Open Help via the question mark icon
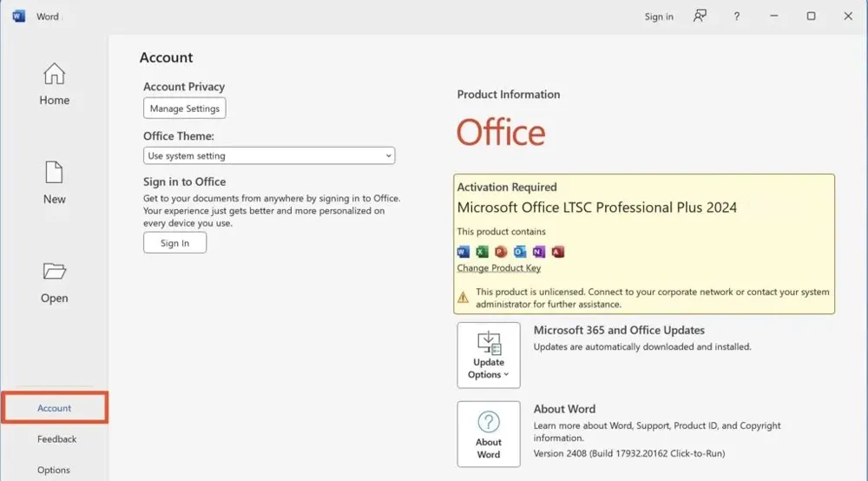This screenshot has height=481, width=868. [x=736, y=16]
